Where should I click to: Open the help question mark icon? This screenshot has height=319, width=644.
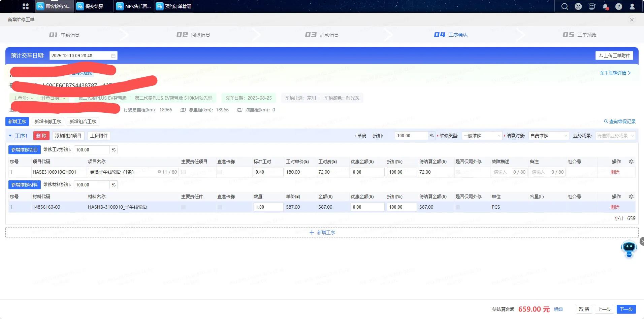point(619,6)
